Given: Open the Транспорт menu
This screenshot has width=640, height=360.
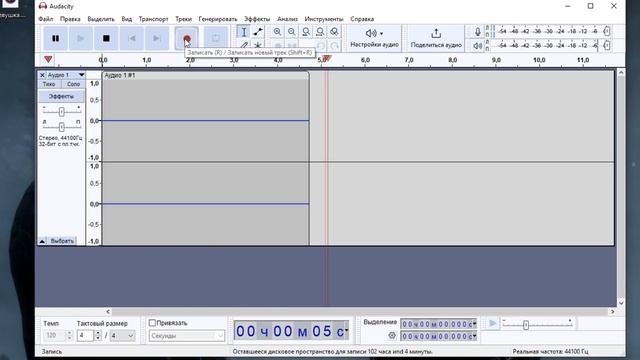Looking at the screenshot, I should pos(153,19).
